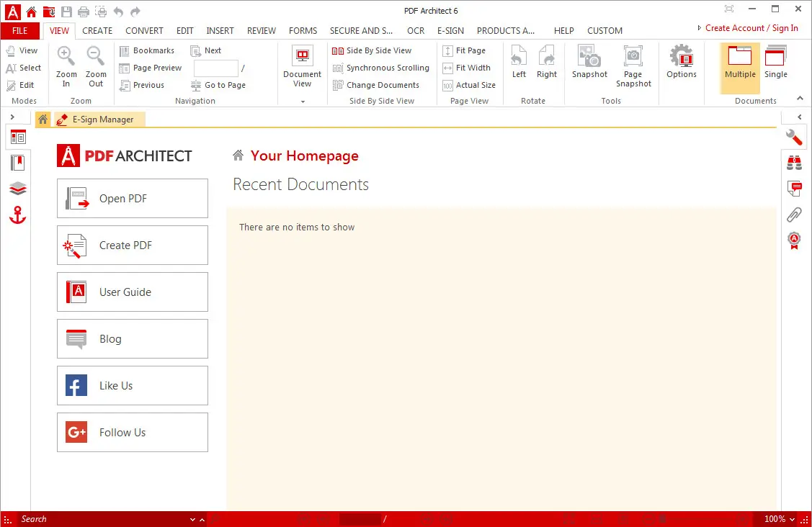Switch to View mode
812x527 pixels.
tap(22, 50)
